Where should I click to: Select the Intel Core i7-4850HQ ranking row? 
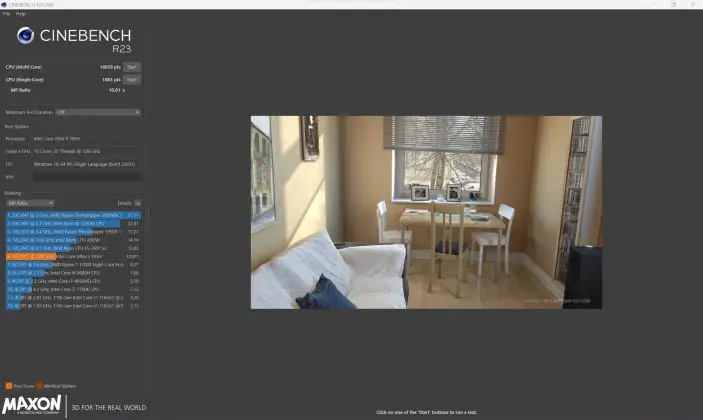pyautogui.click(x=73, y=281)
